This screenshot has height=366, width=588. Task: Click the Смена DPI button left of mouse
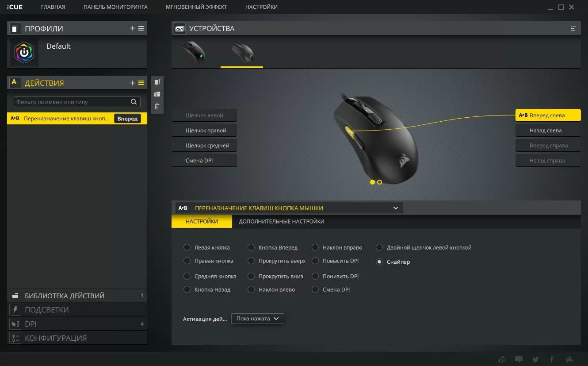[204, 161]
